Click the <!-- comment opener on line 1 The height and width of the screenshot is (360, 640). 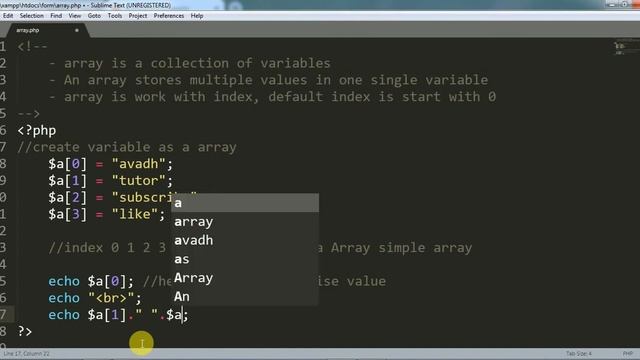click(x=32, y=47)
